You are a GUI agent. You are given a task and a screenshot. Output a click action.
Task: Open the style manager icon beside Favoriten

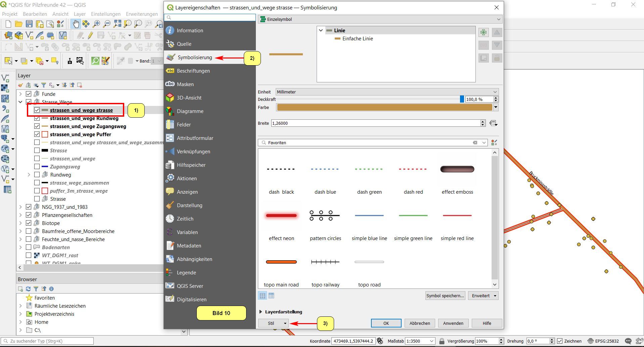click(x=494, y=143)
